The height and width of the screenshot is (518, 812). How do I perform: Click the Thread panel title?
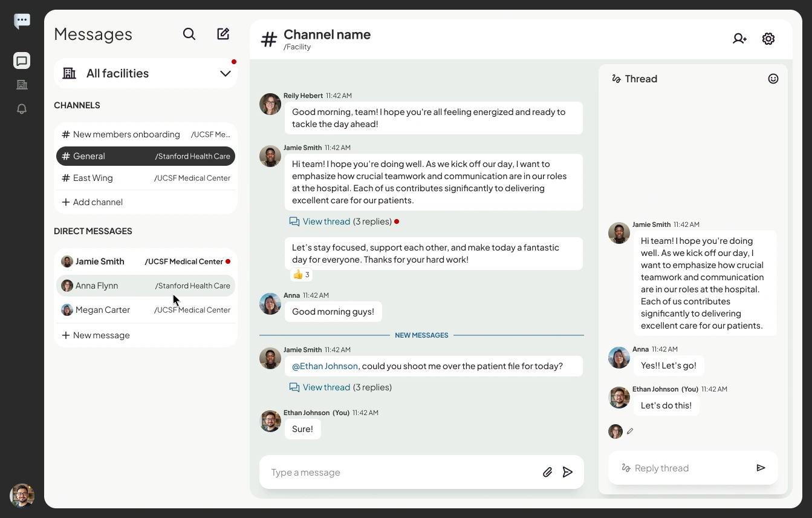coord(641,79)
